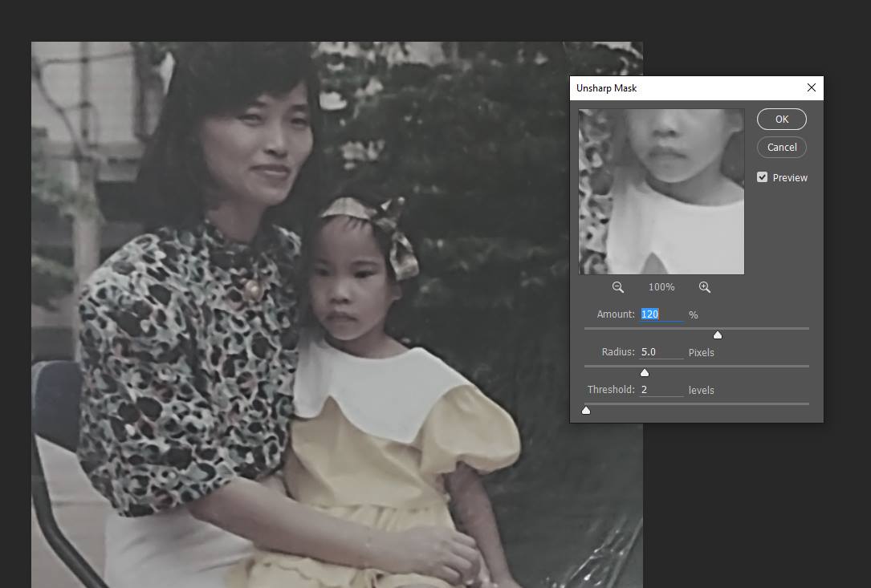The width and height of the screenshot is (871, 588).
Task: Toggle the Preview checkbox
Action: pyautogui.click(x=762, y=177)
